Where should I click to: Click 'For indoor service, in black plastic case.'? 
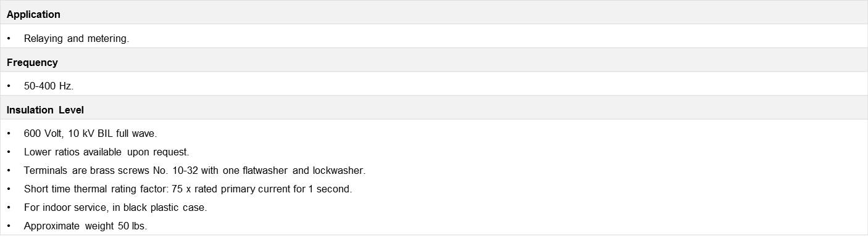(x=115, y=207)
